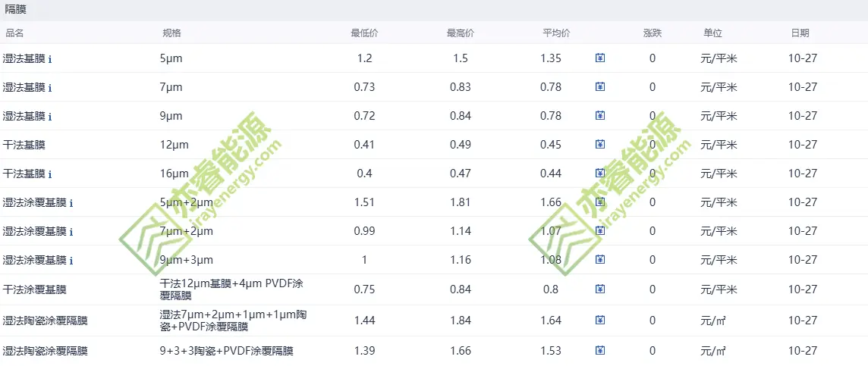Open price history icon for 湿法7μm+2μm+1μm+1μm陶瓷 row
This screenshot has height=366, width=868.
click(x=600, y=321)
